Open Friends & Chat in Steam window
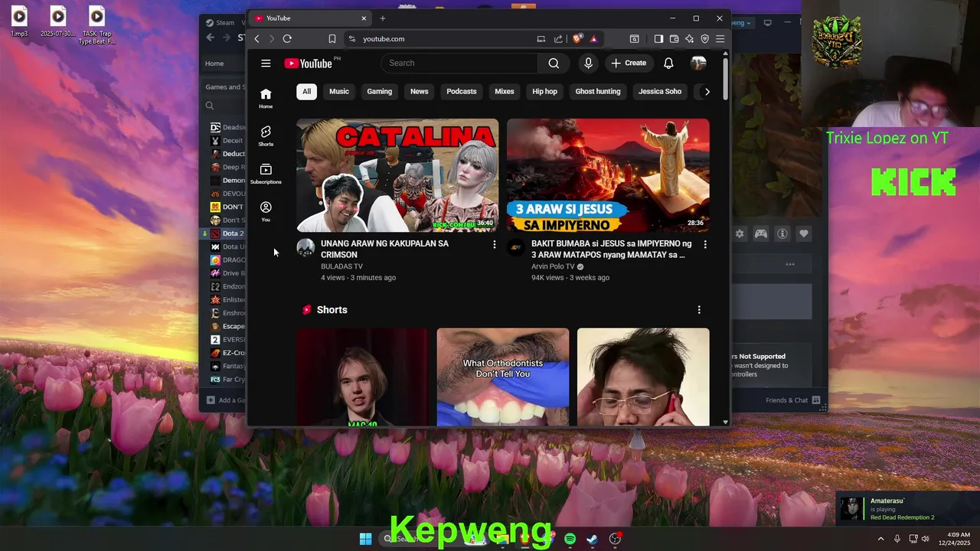 click(792, 400)
